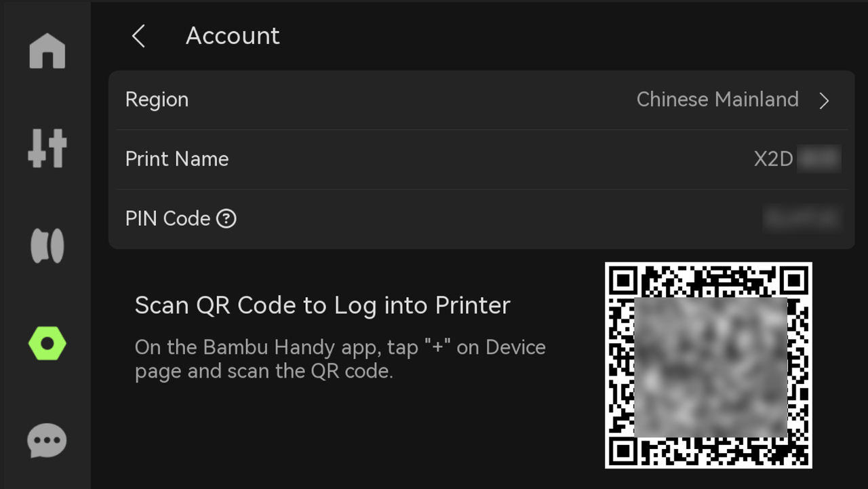
Task: Click the back arrow next to Account
Action: [138, 36]
